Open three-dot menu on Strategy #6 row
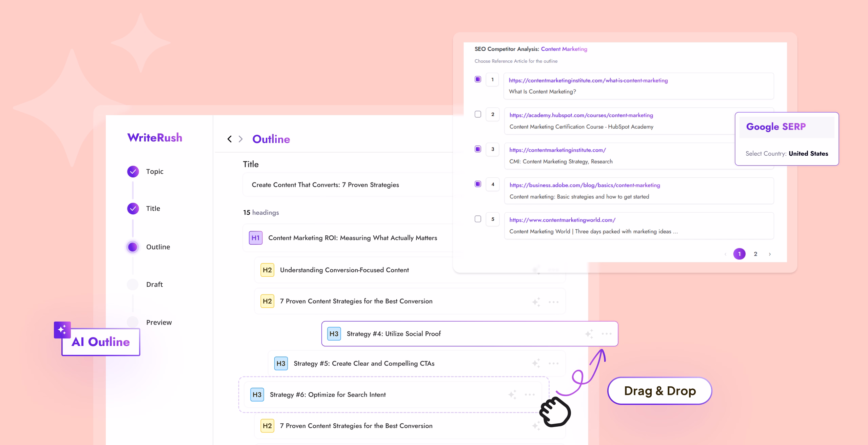This screenshot has width=868, height=445. [x=530, y=394]
